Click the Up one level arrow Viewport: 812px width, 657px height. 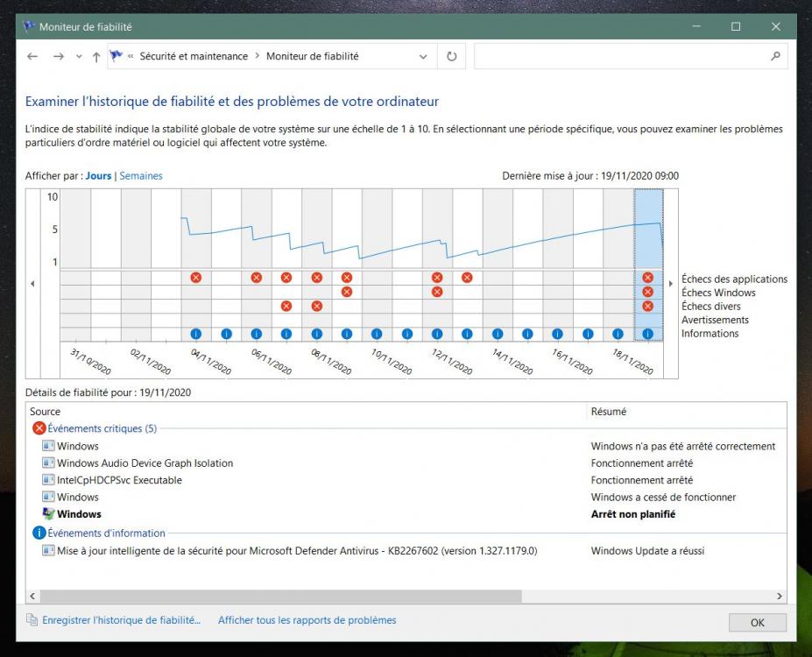95,56
